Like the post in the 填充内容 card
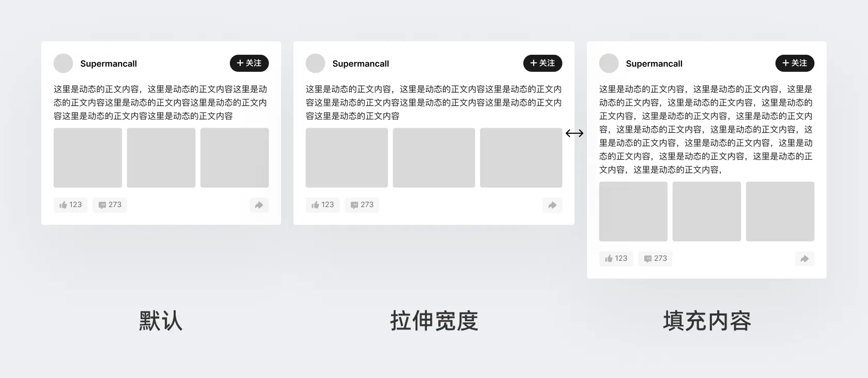The width and height of the screenshot is (868, 378). point(616,259)
